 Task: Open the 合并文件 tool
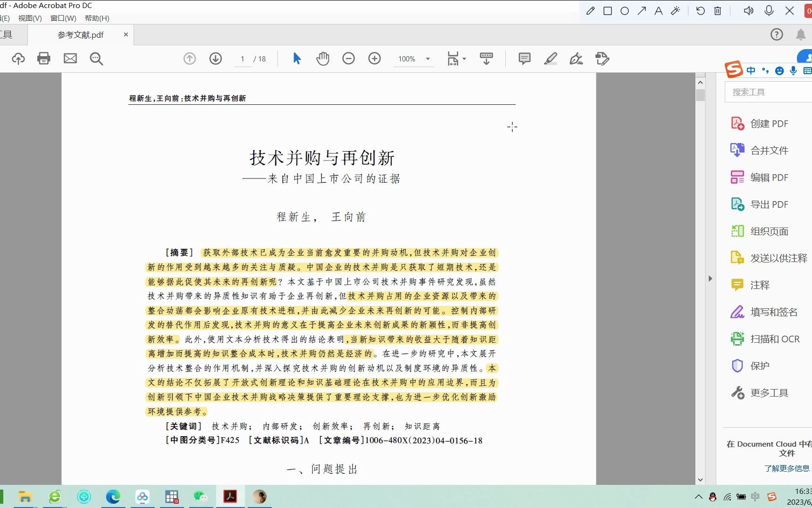[760, 151]
